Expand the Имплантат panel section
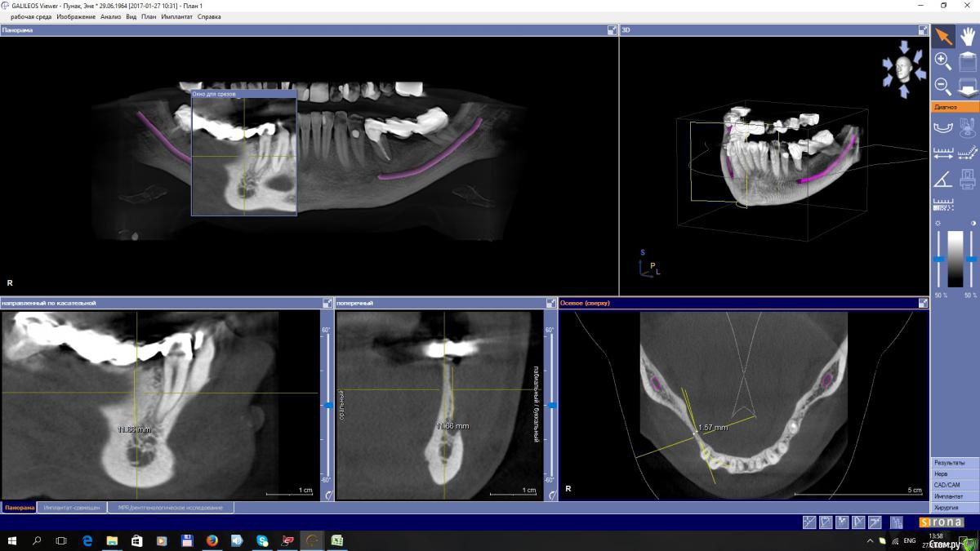 point(955,496)
